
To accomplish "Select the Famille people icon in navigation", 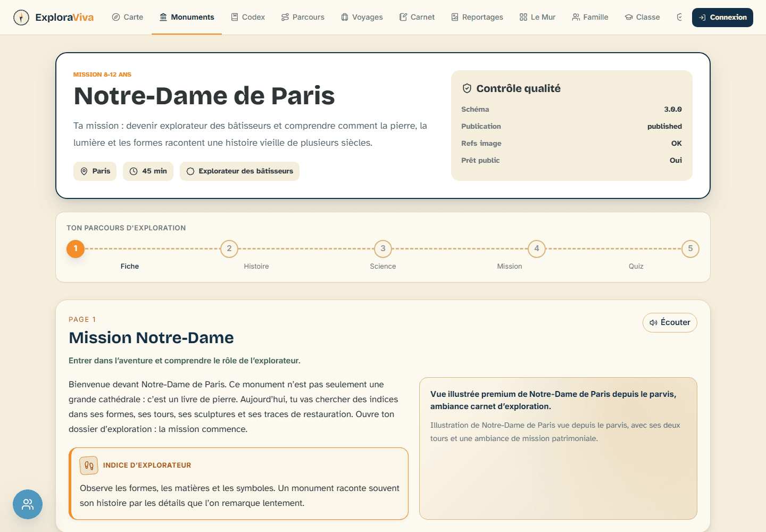I will pos(576,17).
